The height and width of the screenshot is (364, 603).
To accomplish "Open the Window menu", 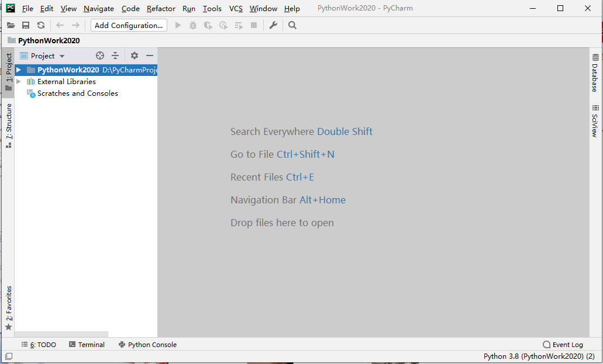I will coord(263,8).
